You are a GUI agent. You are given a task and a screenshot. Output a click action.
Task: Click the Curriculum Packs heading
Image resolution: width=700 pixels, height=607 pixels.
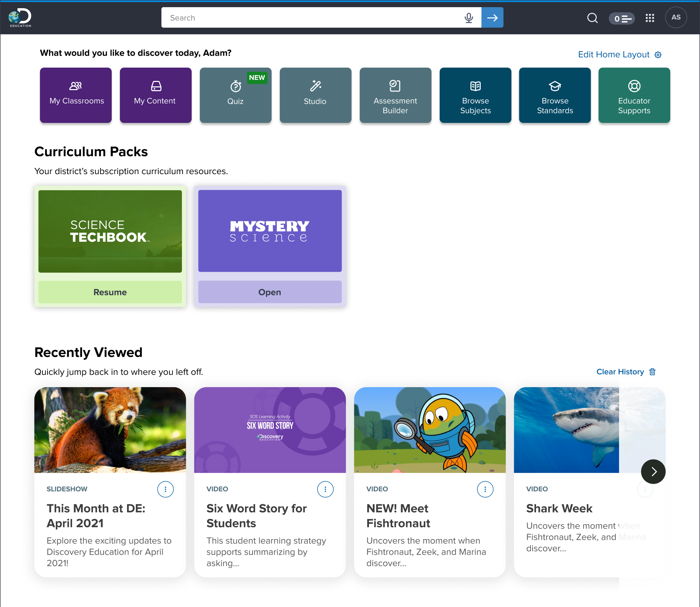click(91, 152)
